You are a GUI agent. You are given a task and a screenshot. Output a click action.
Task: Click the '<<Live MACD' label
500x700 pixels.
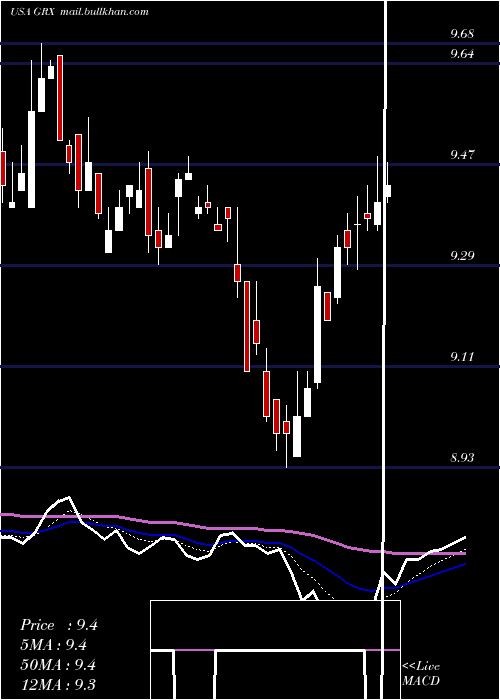coord(421,673)
